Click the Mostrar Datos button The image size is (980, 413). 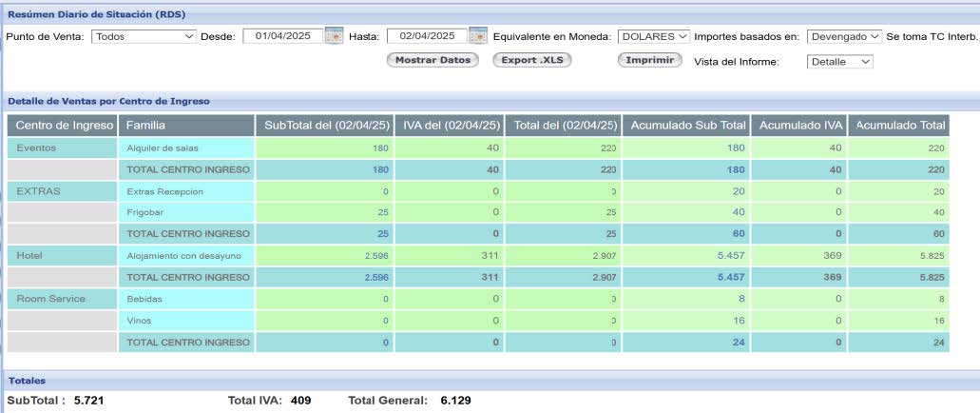[432, 60]
